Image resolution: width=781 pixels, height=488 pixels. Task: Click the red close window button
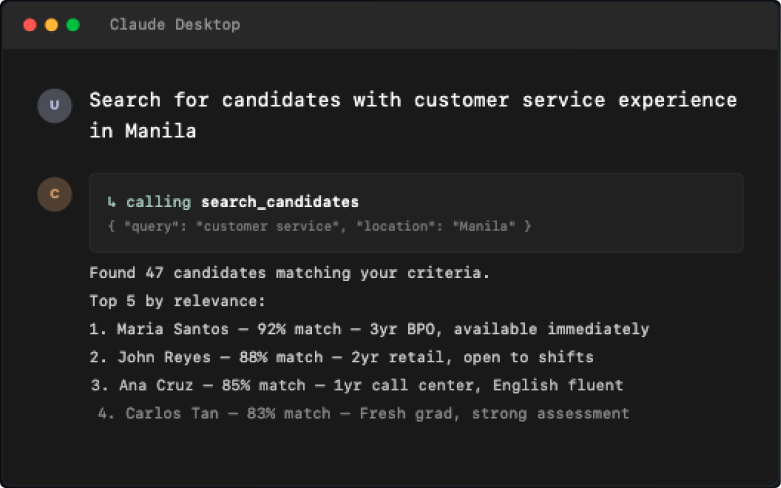coord(30,24)
